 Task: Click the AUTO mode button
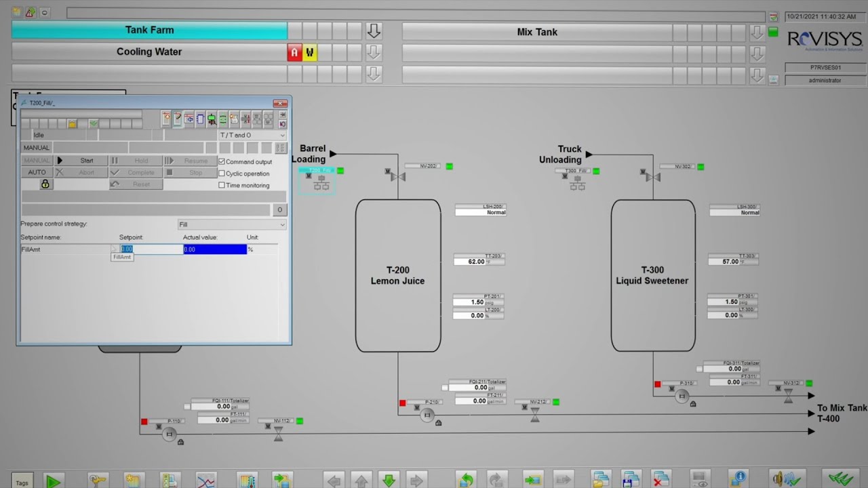point(37,172)
